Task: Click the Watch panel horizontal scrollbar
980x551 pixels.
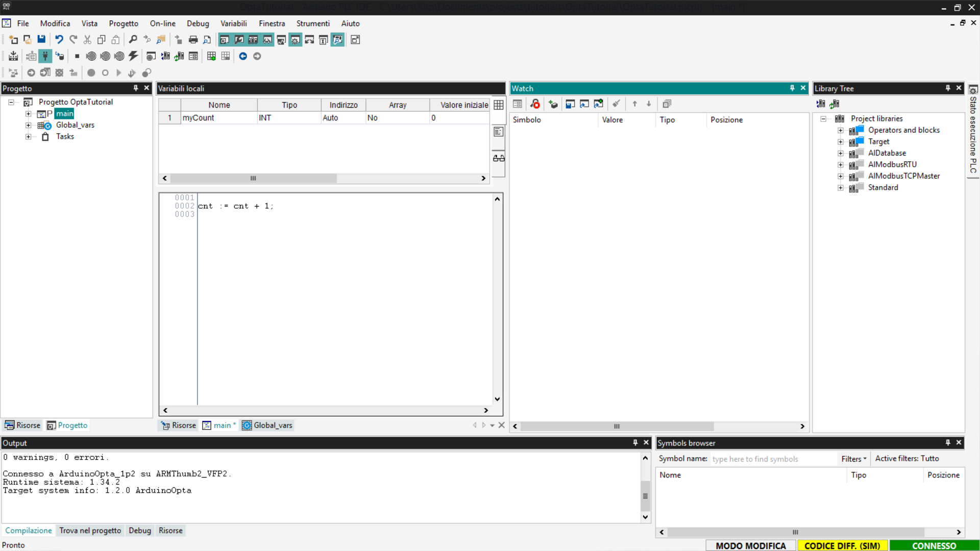Action: [617, 426]
